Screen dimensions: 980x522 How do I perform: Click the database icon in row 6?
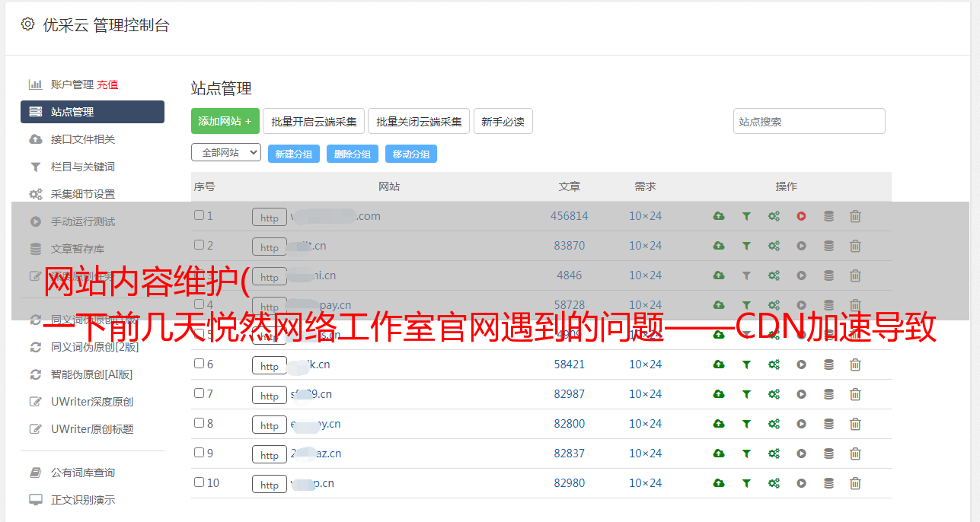coord(828,364)
